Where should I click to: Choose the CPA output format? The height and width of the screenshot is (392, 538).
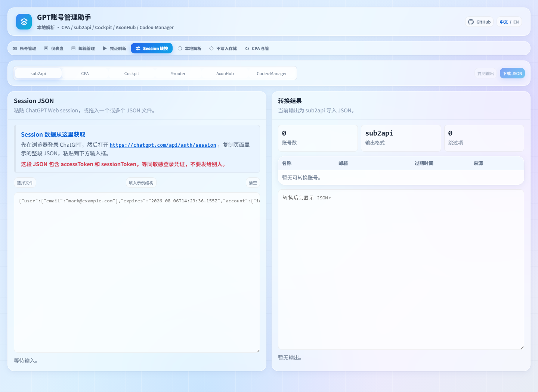tap(85, 74)
